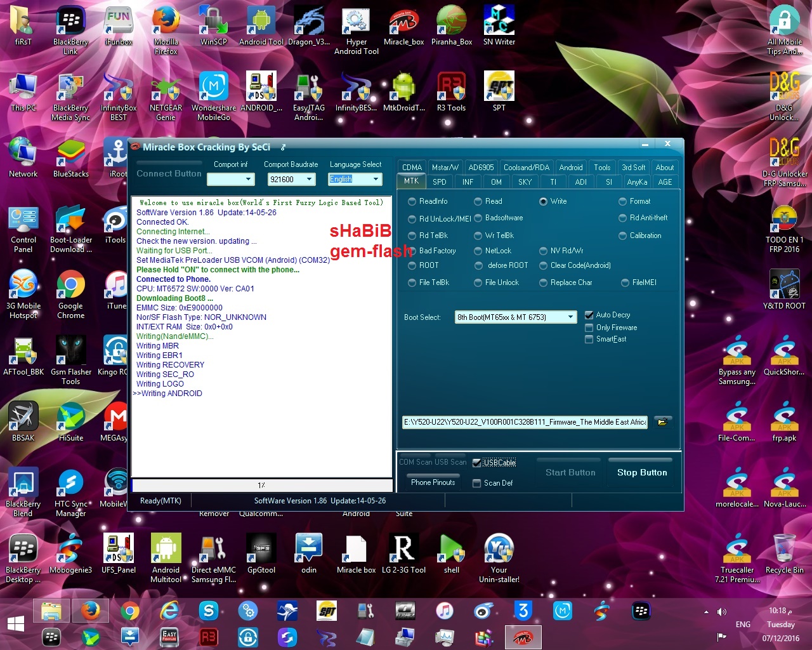The width and height of the screenshot is (812, 650).
Task: Open the Google Chrome desktop icon
Action: point(71,295)
